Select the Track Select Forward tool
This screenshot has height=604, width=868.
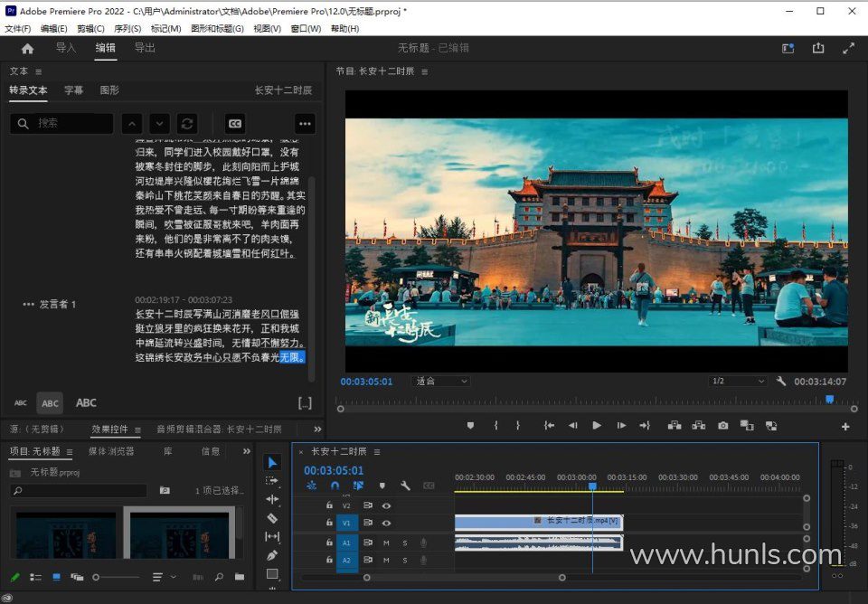[272, 481]
